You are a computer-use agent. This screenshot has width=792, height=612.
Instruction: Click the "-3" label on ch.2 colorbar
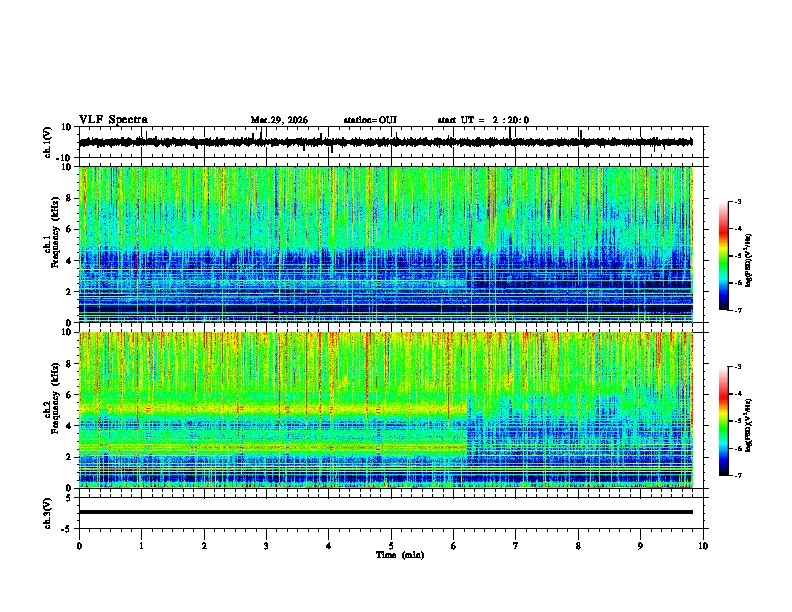tap(737, 367)
